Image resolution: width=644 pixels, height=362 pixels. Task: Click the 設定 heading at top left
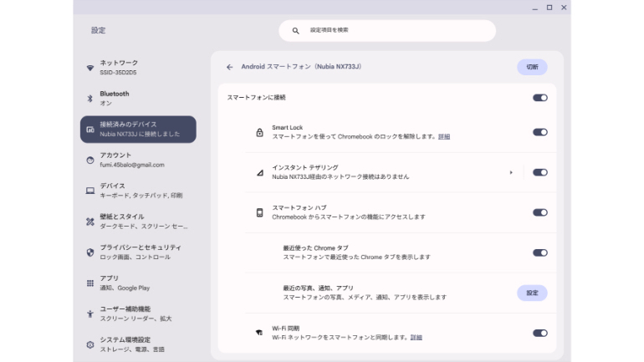98,30
